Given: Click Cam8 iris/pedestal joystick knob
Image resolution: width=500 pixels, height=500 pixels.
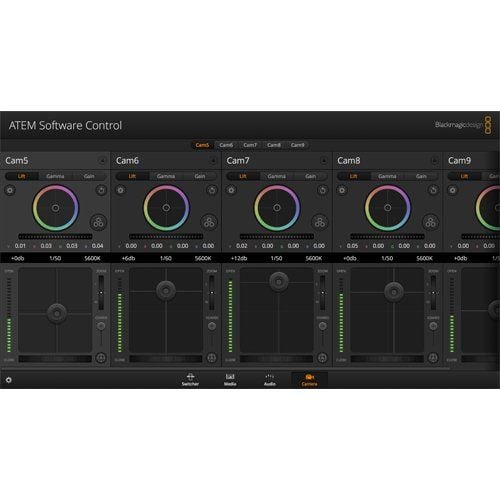Looking at the screenshot, I should coord(394,292).
